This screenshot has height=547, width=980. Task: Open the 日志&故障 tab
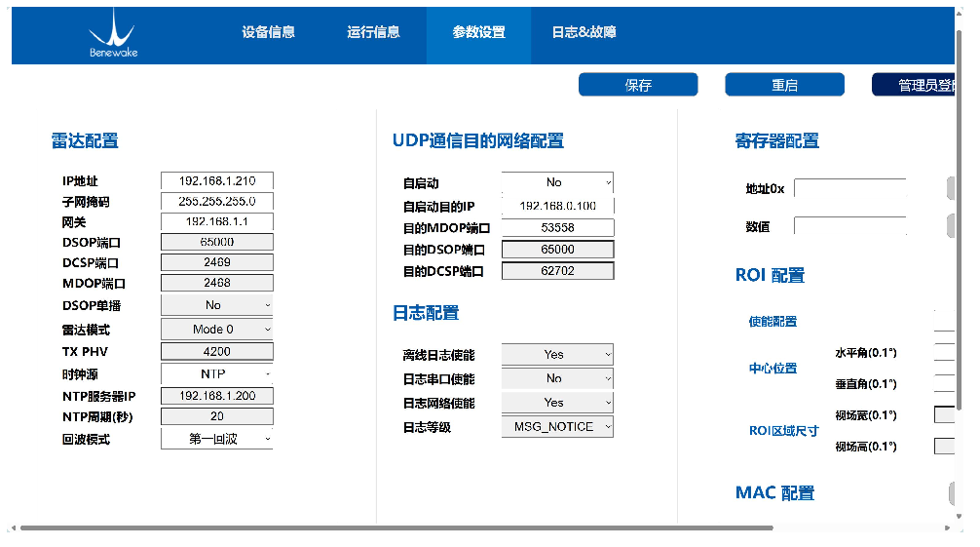tap(584, 32)
